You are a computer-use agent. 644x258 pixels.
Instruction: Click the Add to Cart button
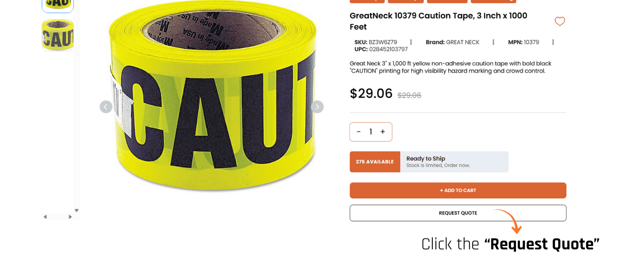[x=458, y=190]
